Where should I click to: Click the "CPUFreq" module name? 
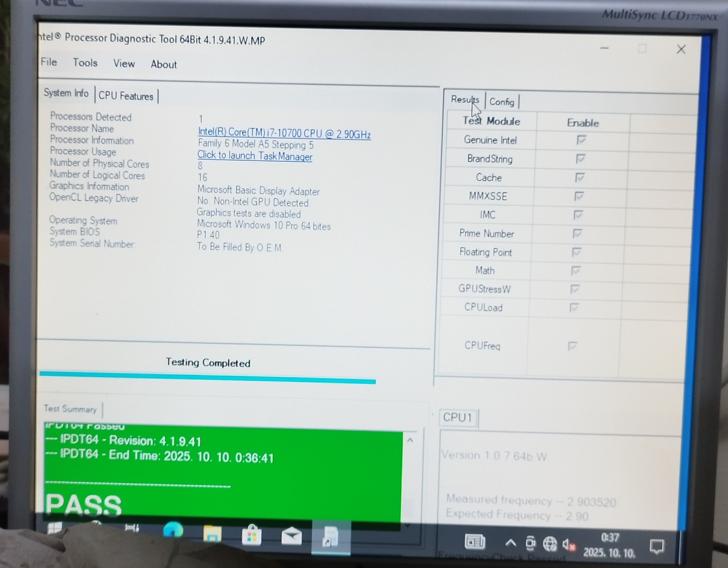click(x=482, y=346)
